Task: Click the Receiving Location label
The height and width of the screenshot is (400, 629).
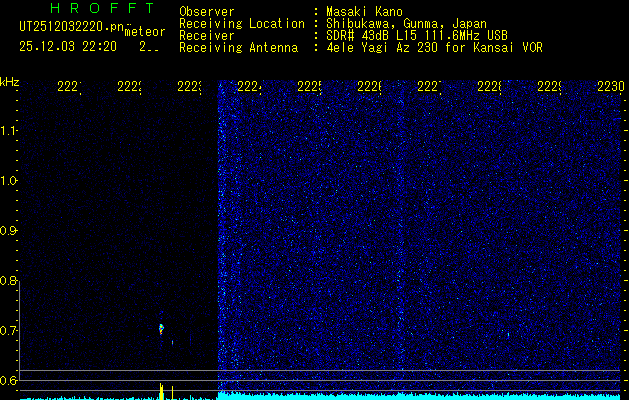Action: (242, 24)
